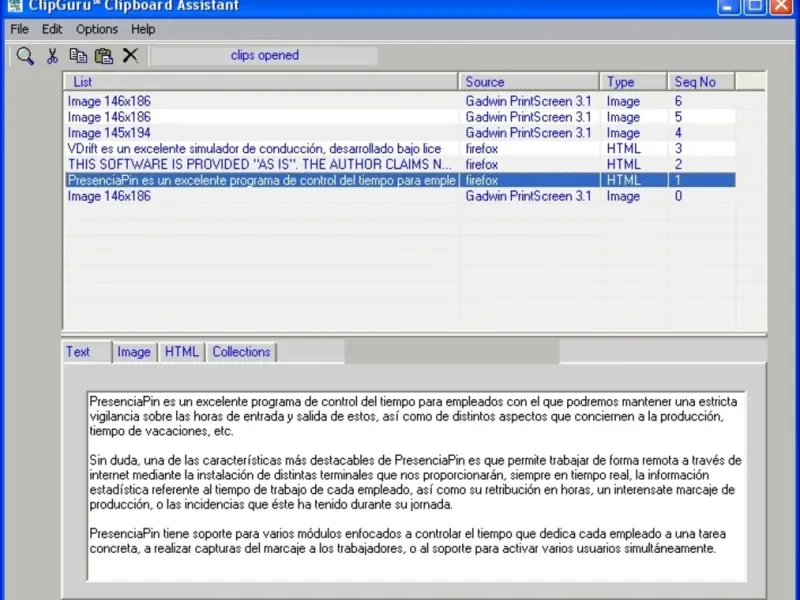800x600 pixels.
Task: Click the paste clipboard icon
Action: [x=104, y=56]
